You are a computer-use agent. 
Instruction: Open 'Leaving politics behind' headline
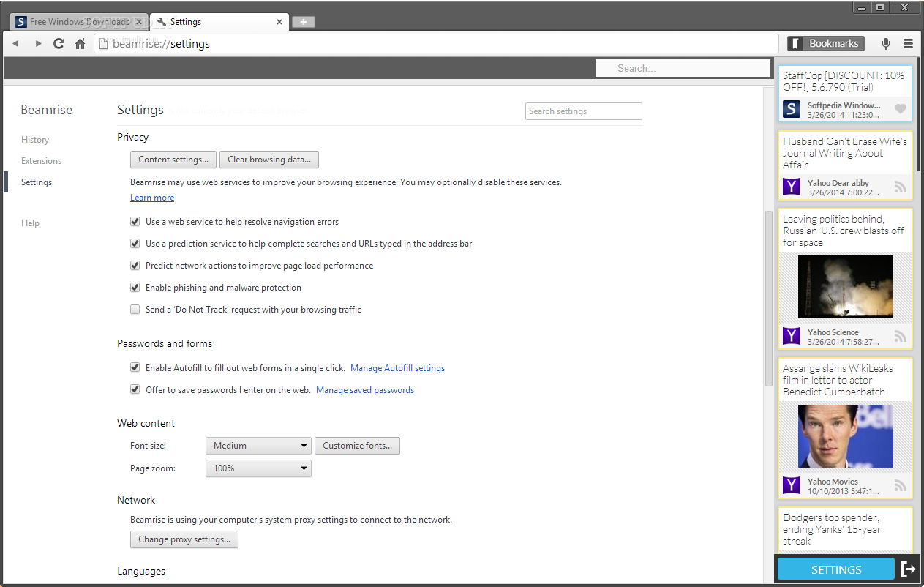click(x=844, y=231)
